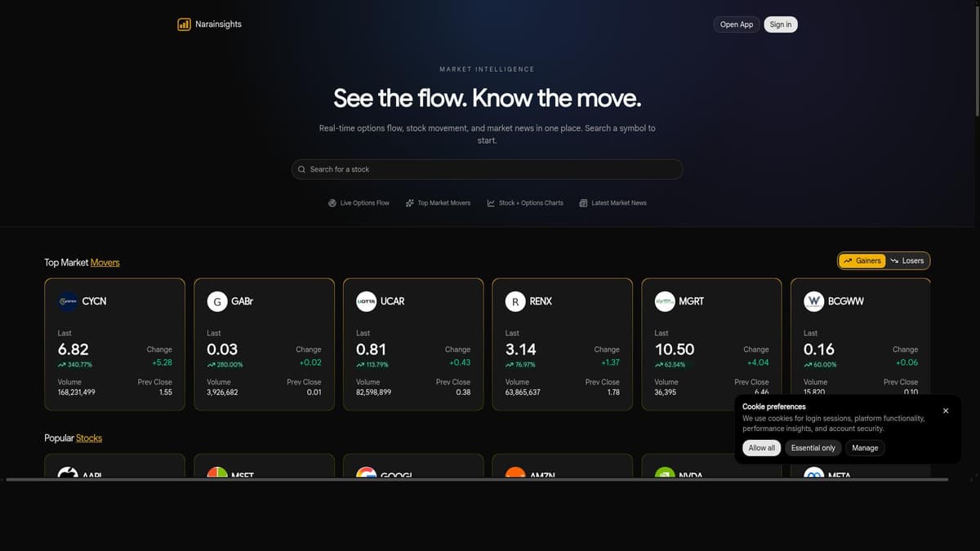
Task: Toggle to the Losers view
Action: pos(908,260)
